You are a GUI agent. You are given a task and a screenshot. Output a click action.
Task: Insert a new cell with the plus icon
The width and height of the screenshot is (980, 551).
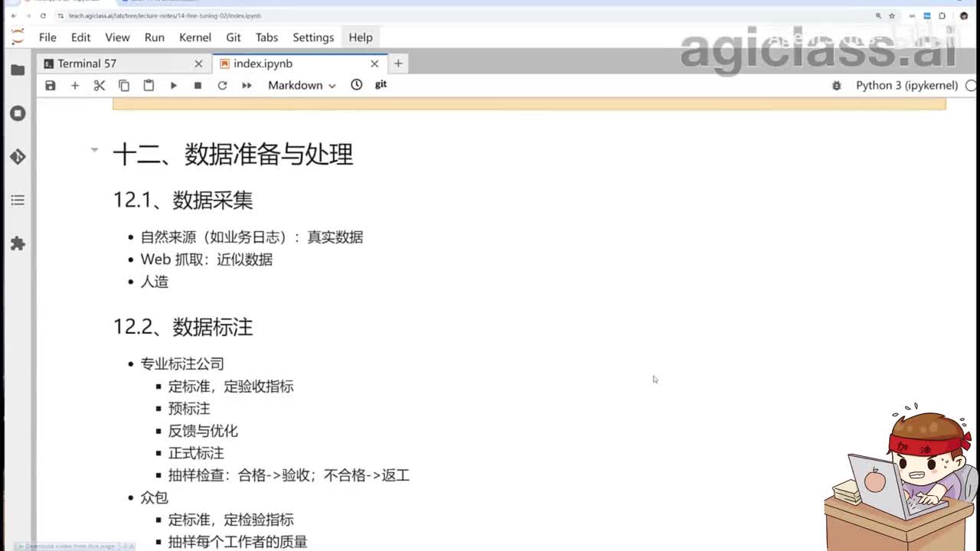[x=75, y=85]
